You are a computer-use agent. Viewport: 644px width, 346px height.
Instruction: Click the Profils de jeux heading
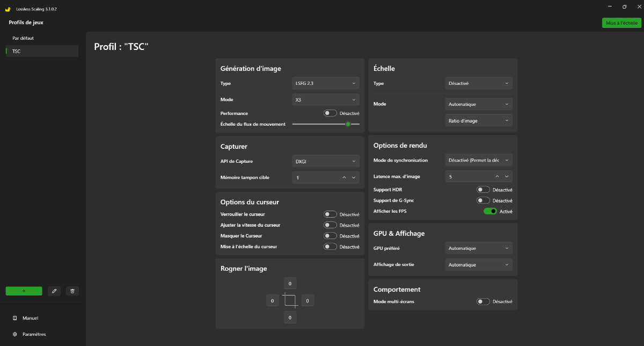pos(26,23)
